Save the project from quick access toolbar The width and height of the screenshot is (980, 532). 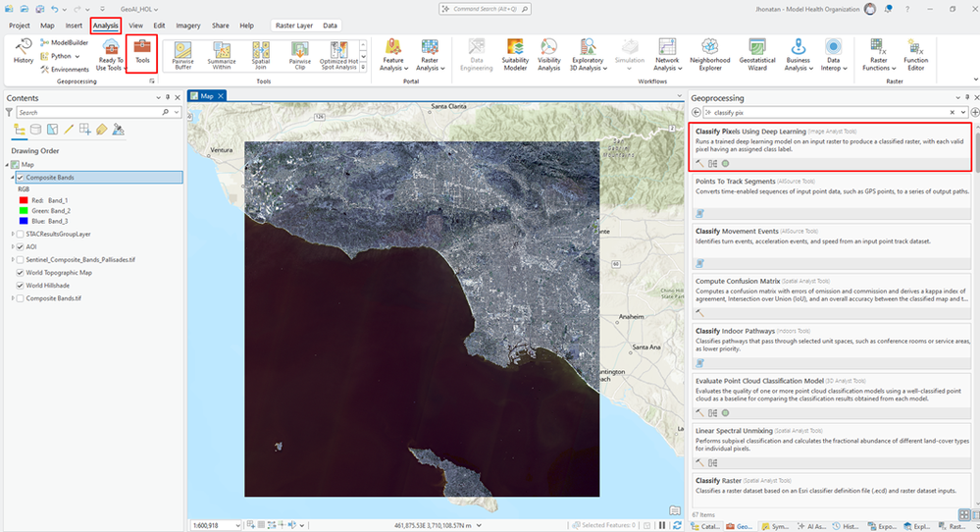40,10
